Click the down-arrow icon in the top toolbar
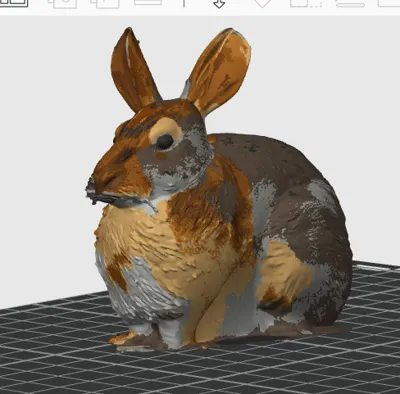The image size is (400, 394). (x=219, y=4)
